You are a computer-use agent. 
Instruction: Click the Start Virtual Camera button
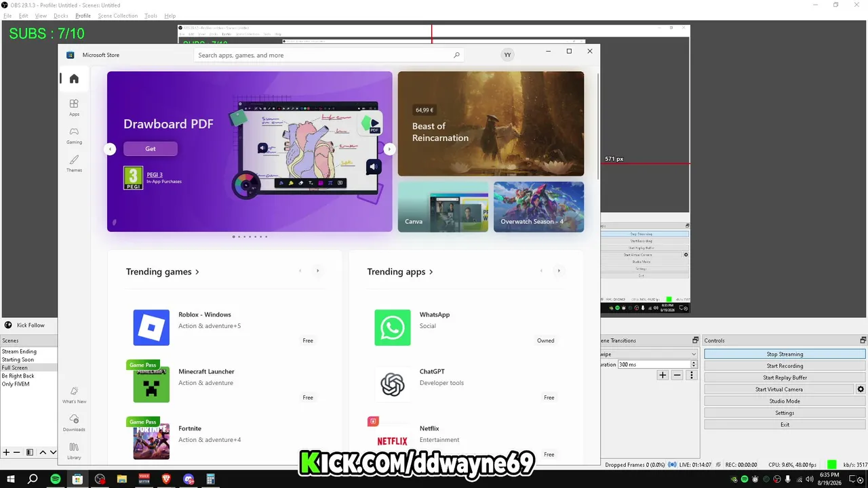pos(778,389)
